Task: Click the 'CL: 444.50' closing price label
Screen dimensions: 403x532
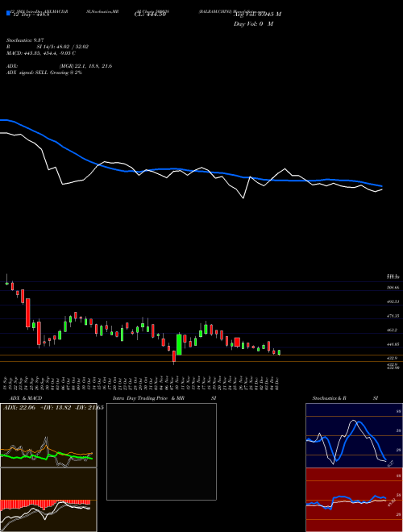Action: click(150, 15)
